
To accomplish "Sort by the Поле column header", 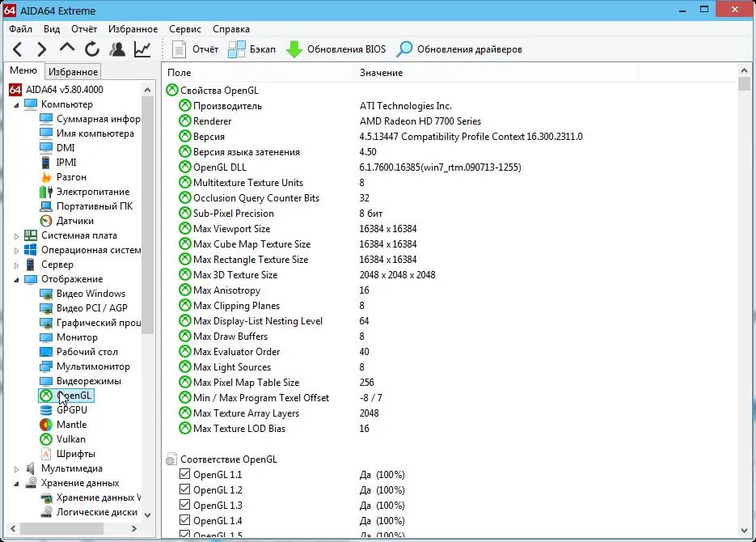I will (258, 72).
